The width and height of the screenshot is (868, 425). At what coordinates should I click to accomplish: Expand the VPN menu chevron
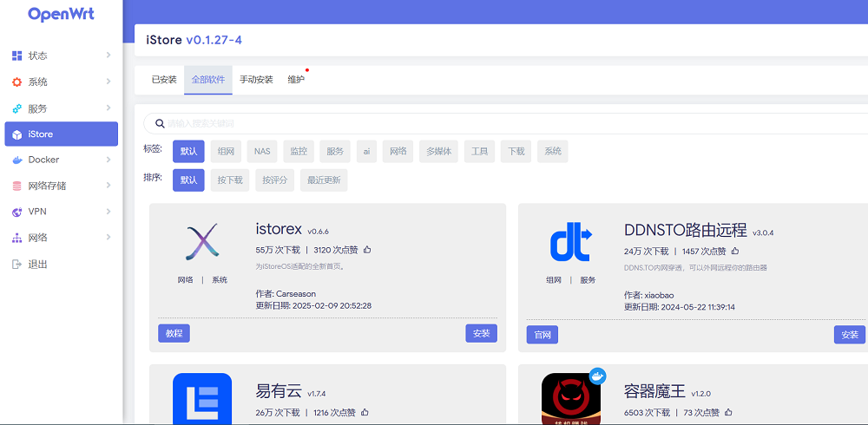[x=108, y=212]
